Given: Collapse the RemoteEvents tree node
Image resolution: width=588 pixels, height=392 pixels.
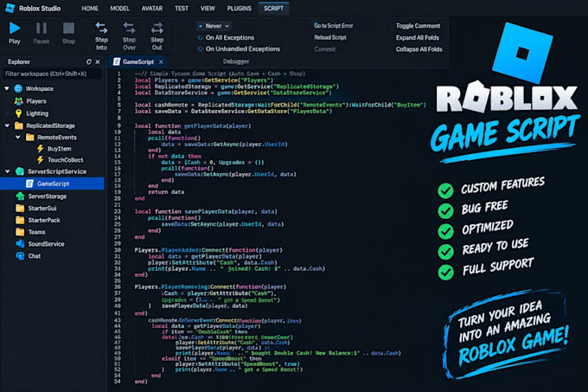Looking at the screenshot, I should point(17,138).
